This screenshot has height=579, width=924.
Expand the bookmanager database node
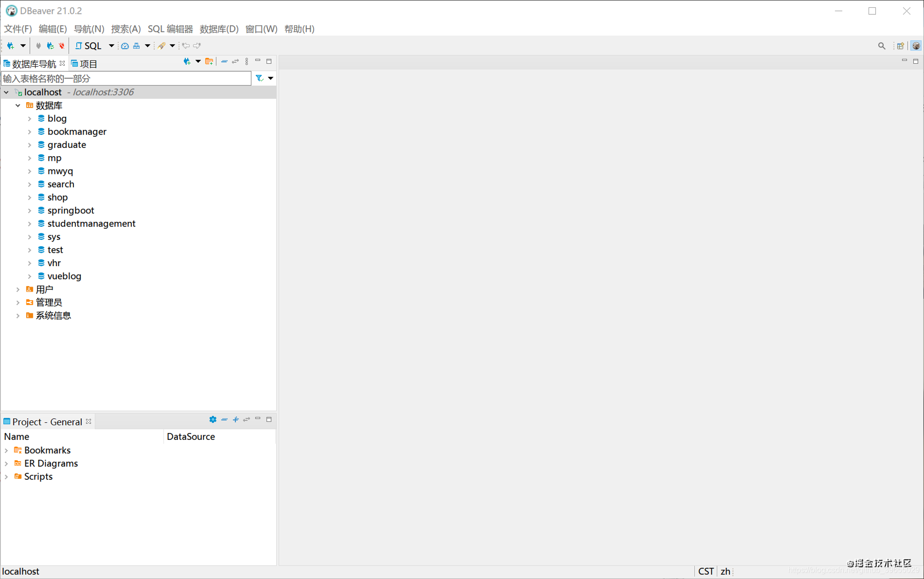[x=30, y=132]
